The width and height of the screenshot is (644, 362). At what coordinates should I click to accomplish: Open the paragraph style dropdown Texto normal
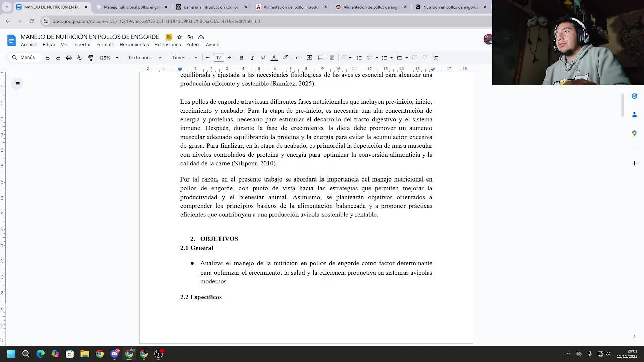[x=145, y=58]
